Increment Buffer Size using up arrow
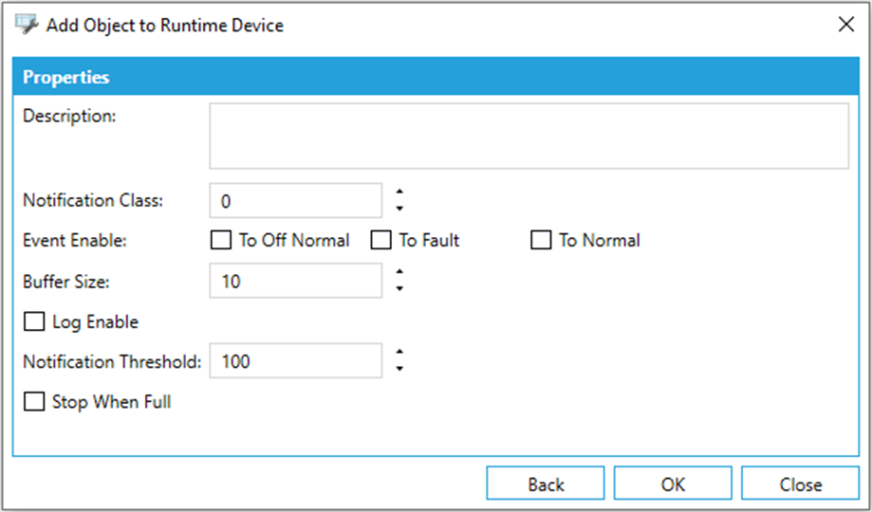Screen dimensions: 872x512 399,272
